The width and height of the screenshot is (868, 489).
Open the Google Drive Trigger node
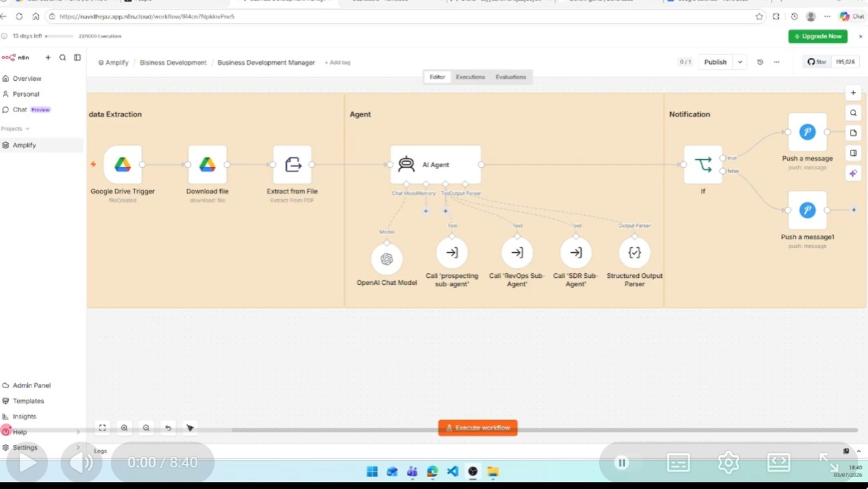click(123, 164)
